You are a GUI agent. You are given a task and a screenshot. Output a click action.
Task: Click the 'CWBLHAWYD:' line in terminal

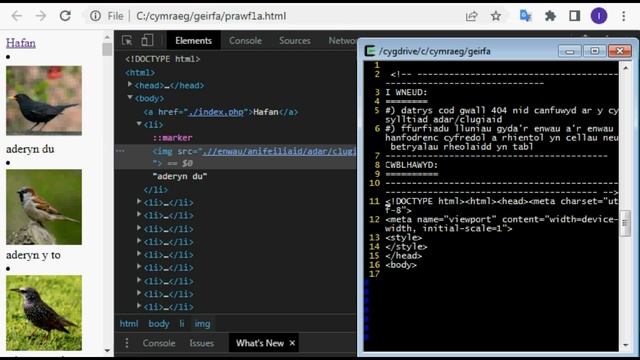411,165
